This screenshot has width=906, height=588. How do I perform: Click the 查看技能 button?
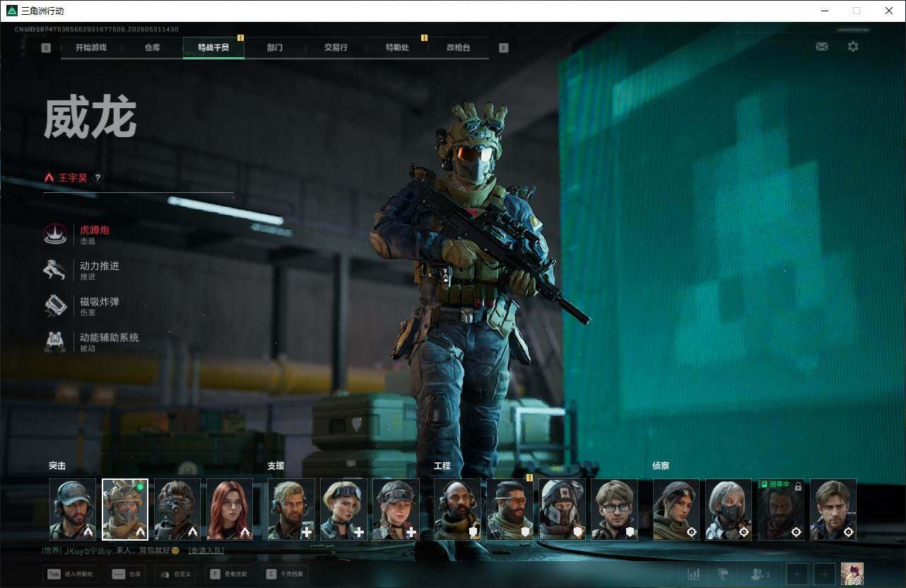(x=230, y=575)
